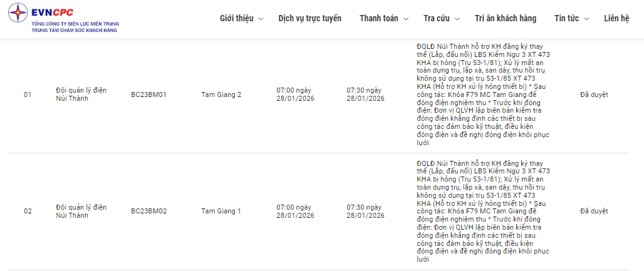Click the EVNCPC logo
This screenshot has width=644, height=271.
64,18
